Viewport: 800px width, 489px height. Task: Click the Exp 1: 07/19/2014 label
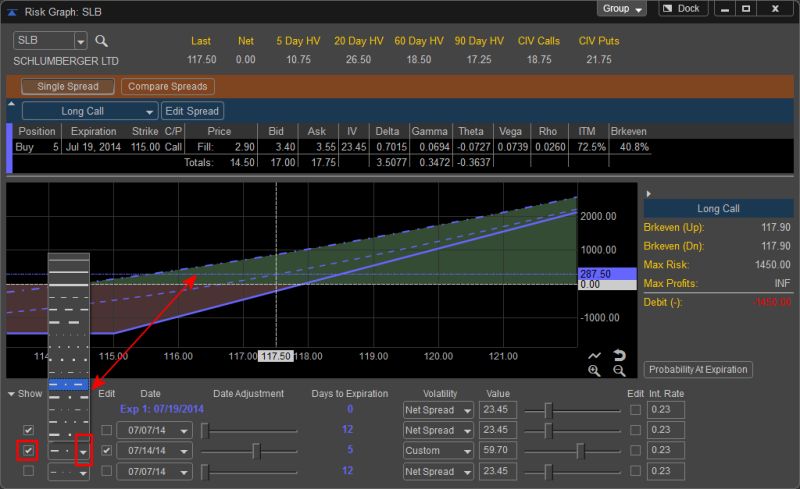coord(162,409)
